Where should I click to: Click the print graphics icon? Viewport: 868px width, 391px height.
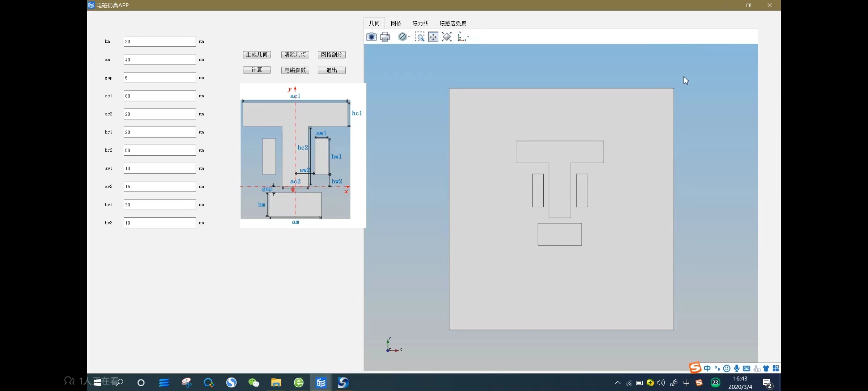[385, 37]
